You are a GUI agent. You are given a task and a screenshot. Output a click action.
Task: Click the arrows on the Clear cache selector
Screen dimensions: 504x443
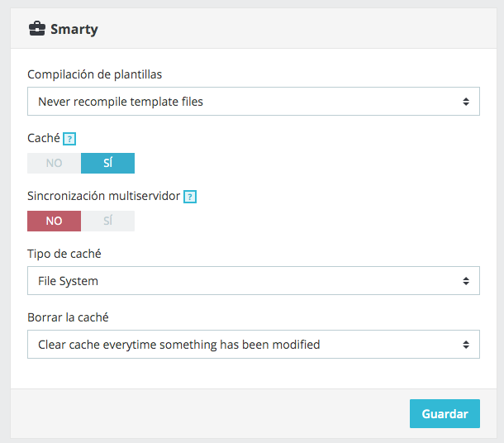(466, 345)
